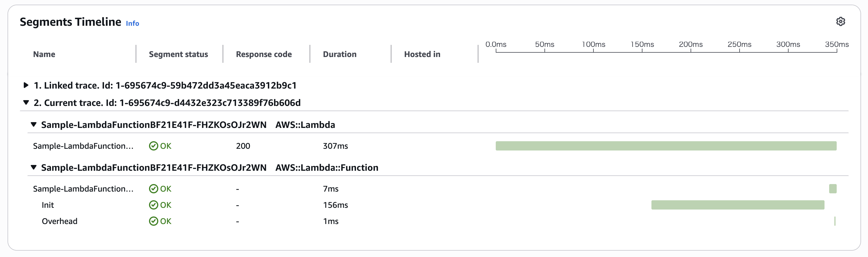
Task: Click the Segment status column header
Action: pyautogui.click(x=178, y=54)
